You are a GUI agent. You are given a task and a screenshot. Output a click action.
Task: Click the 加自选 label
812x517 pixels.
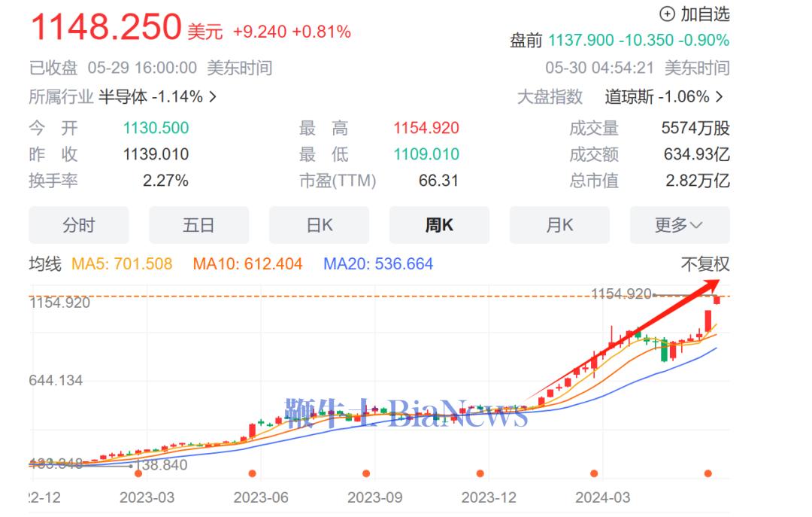pyautogui.click(x=704, y=14)
